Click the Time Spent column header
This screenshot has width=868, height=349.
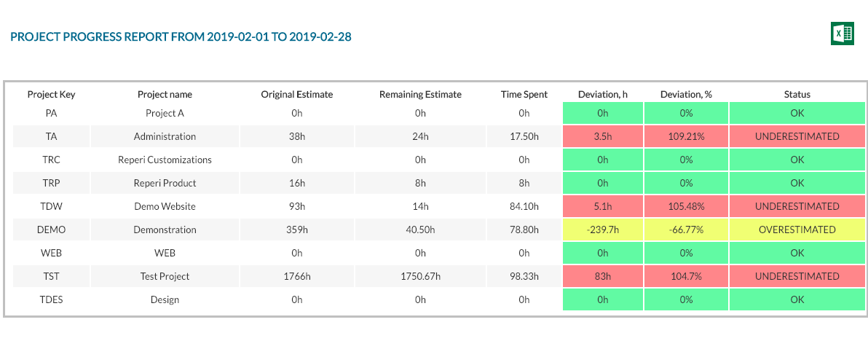click(524, 94)
